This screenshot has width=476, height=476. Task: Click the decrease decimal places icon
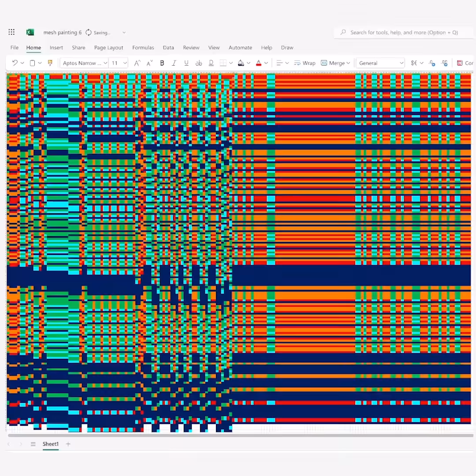[432, 63]
